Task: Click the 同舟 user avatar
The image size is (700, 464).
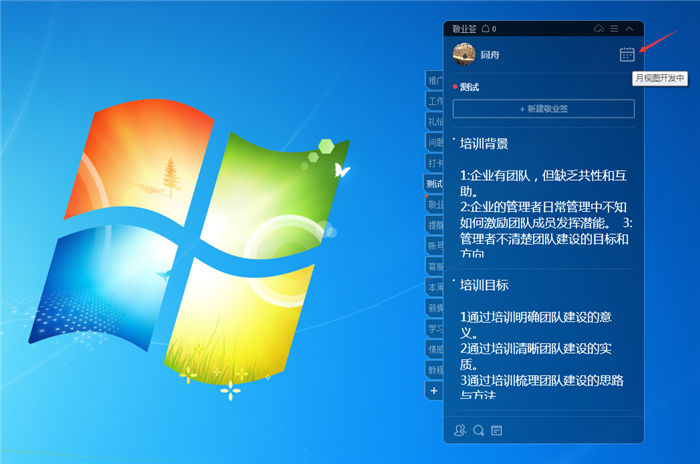Action: click(x=464, y=54)
